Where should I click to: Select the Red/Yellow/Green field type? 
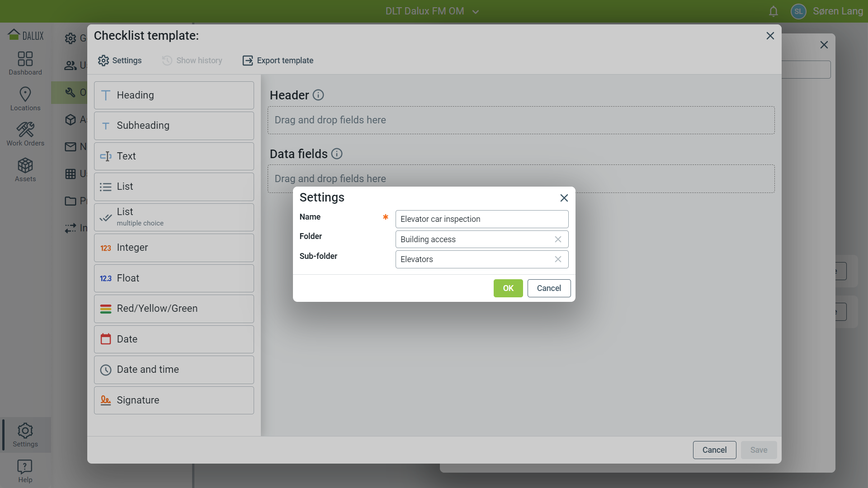tap(174, 309)
